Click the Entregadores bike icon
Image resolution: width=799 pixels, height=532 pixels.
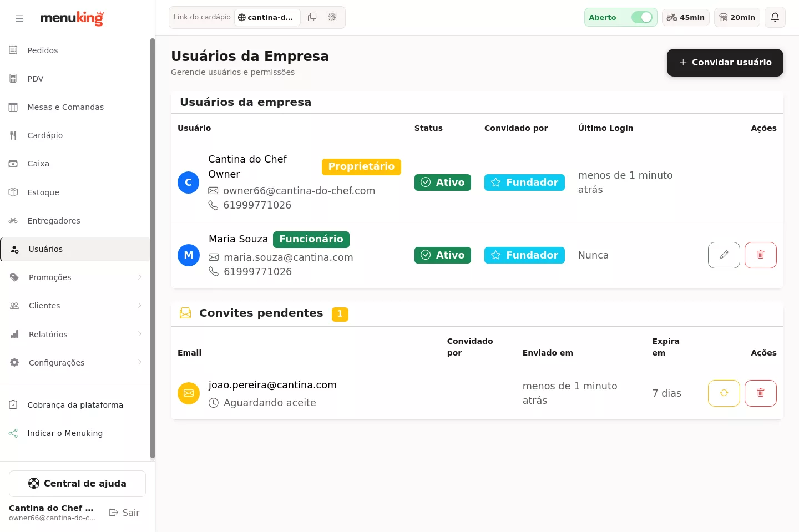[13, 221]
